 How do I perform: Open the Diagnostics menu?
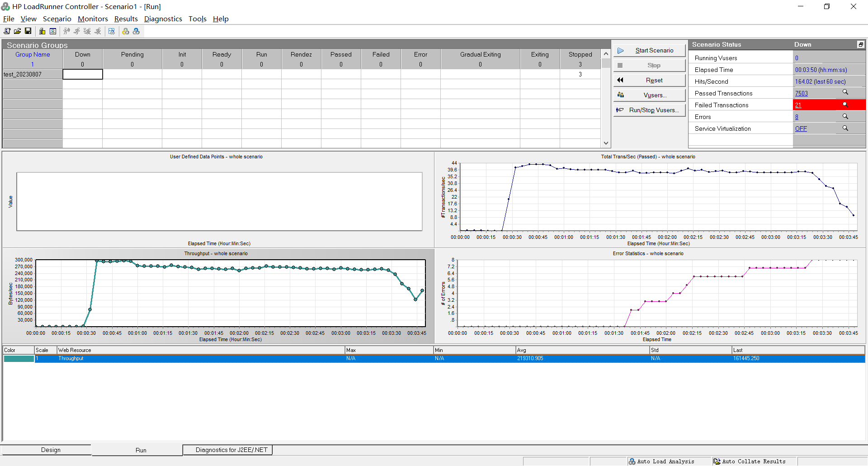point(163,19)
